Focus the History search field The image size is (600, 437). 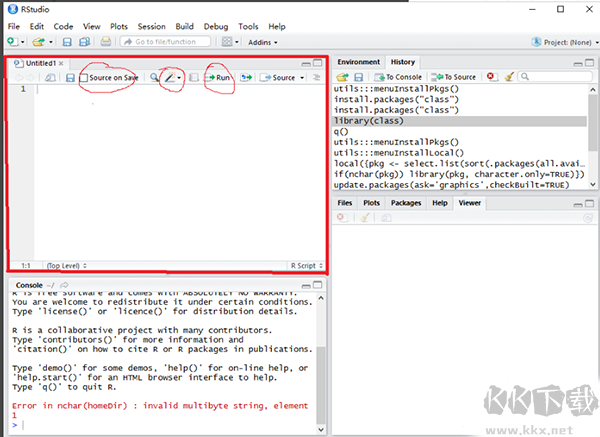tap(555, 77)
